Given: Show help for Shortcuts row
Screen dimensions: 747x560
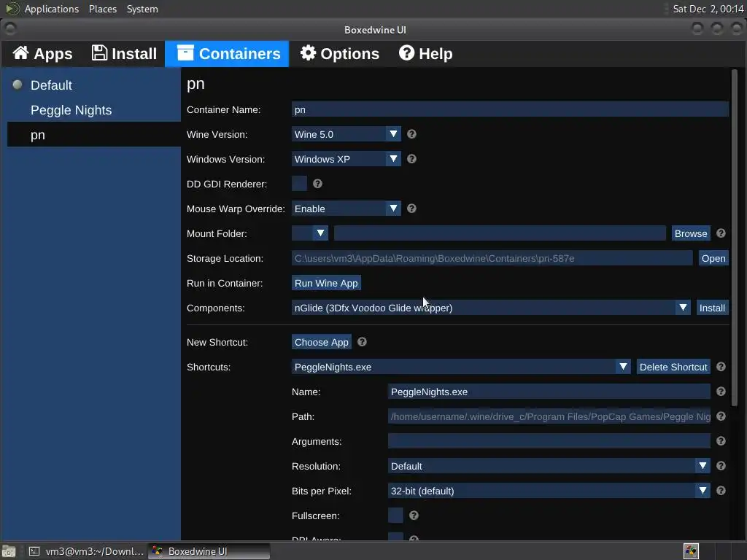Looking at the screenshot, I should (721, 367).
